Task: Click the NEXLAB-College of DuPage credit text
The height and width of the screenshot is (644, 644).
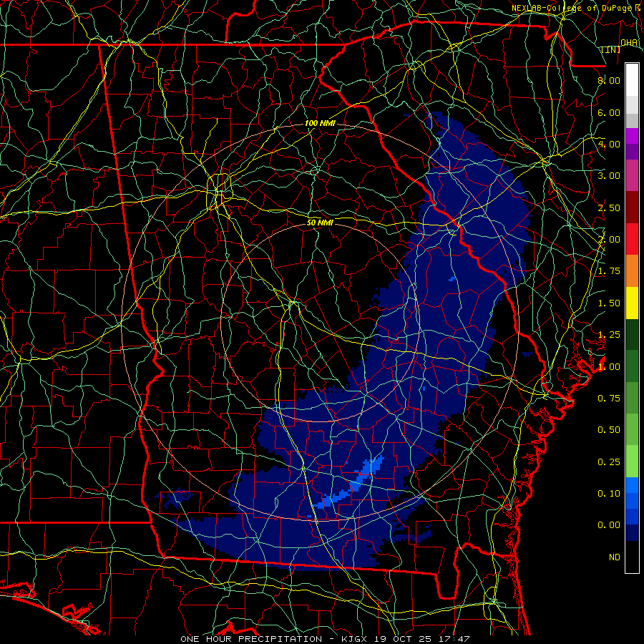Action: click(571, 8)
